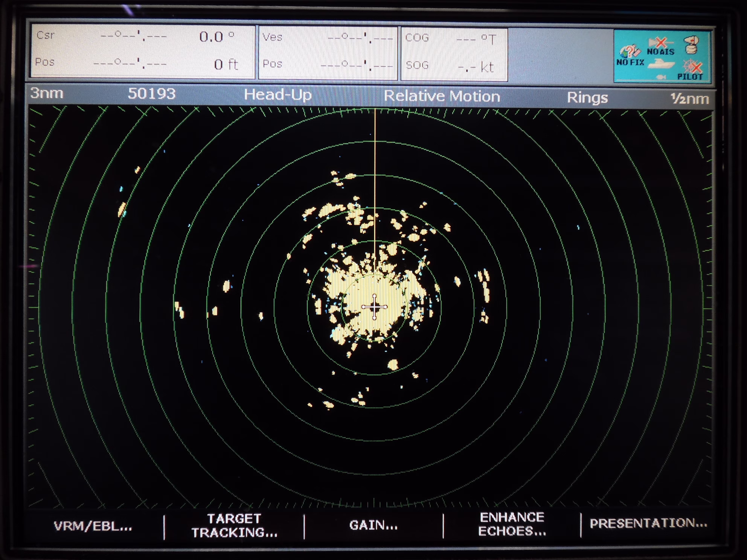The height and width of the screenshot is (560, 747).
Task: Tap the white boat status icon
Action: [661, 63]
